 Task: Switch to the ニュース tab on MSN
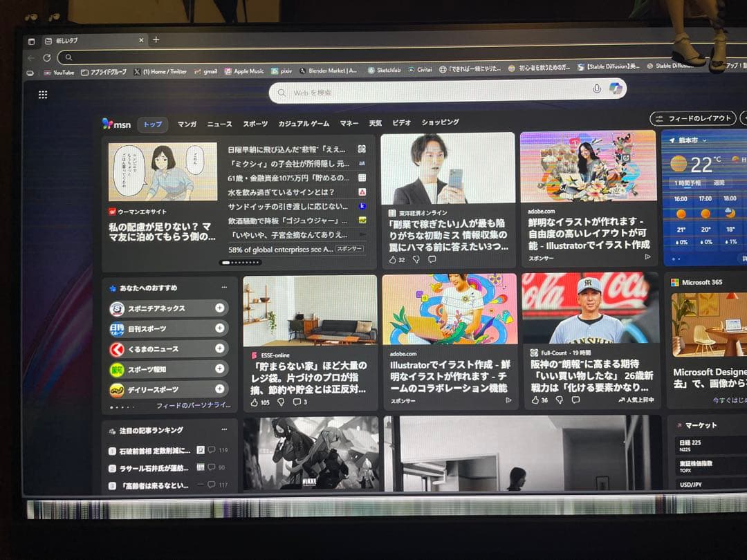tap(219, 124)
